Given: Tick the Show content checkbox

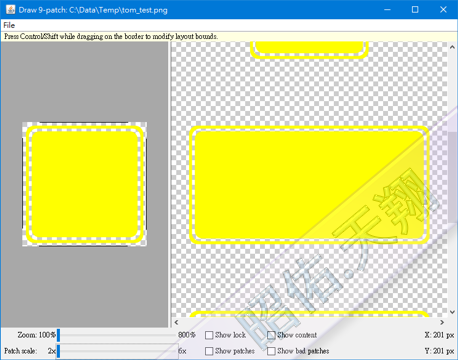Looking at the screenshot, I should [271, 335].
